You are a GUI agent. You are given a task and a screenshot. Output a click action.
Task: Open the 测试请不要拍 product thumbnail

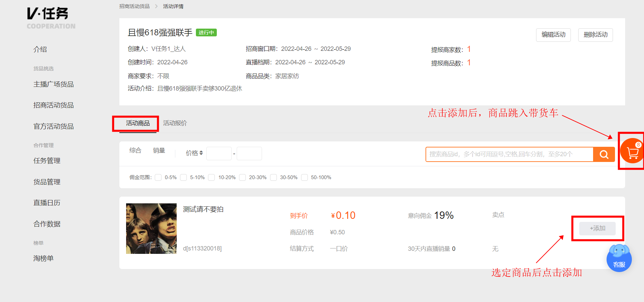click(x=151, y=229)
